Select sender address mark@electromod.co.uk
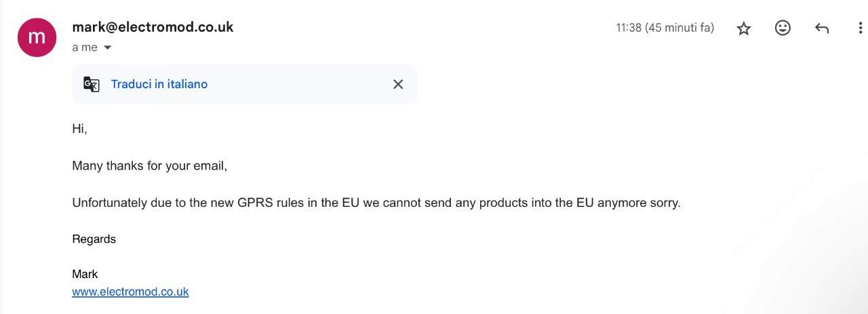 (x=153, y=27)
